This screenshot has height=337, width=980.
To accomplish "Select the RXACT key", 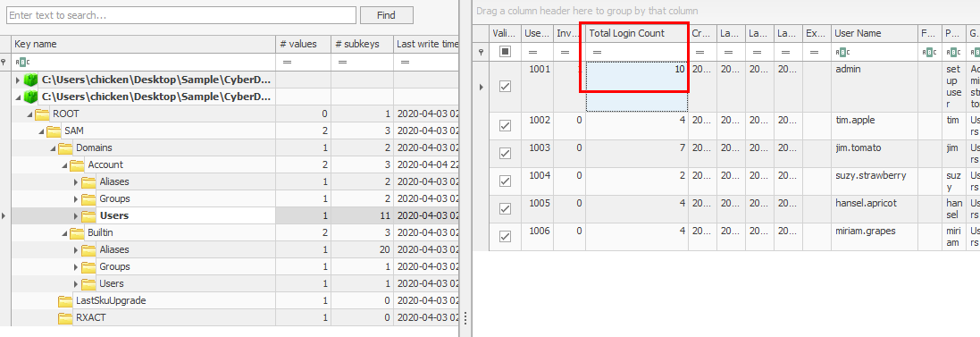I will tap(90, 317).
